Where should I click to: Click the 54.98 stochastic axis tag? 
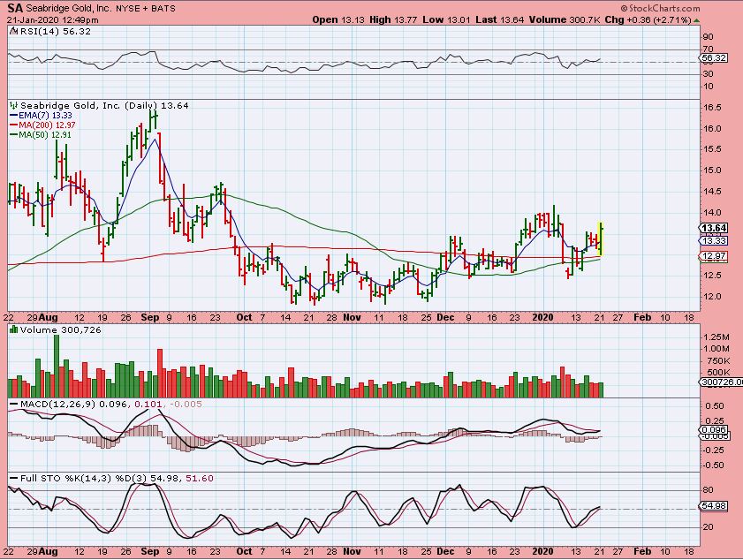(x=714, y=505)
